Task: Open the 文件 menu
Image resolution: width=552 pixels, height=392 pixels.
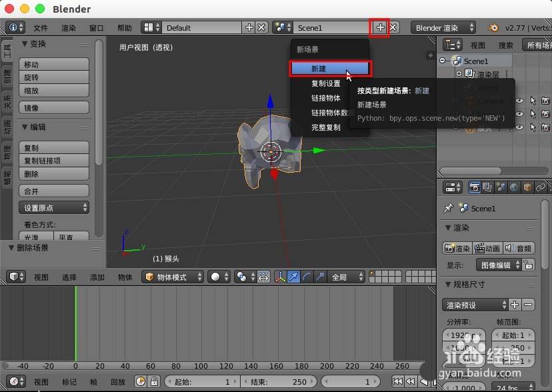Action: (x=40, y=27)
